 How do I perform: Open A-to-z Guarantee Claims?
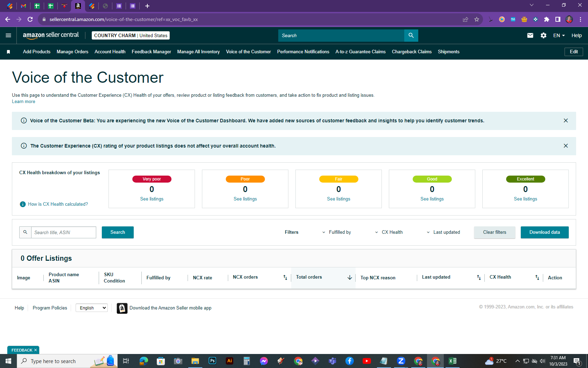pyautogui.click(x=360, y=52)
